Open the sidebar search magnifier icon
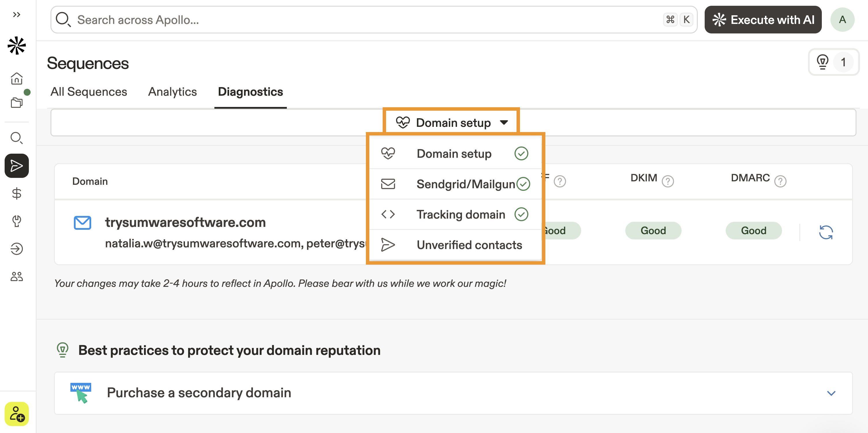The width and height of the screenshot is (868, 433). (16, 138)
